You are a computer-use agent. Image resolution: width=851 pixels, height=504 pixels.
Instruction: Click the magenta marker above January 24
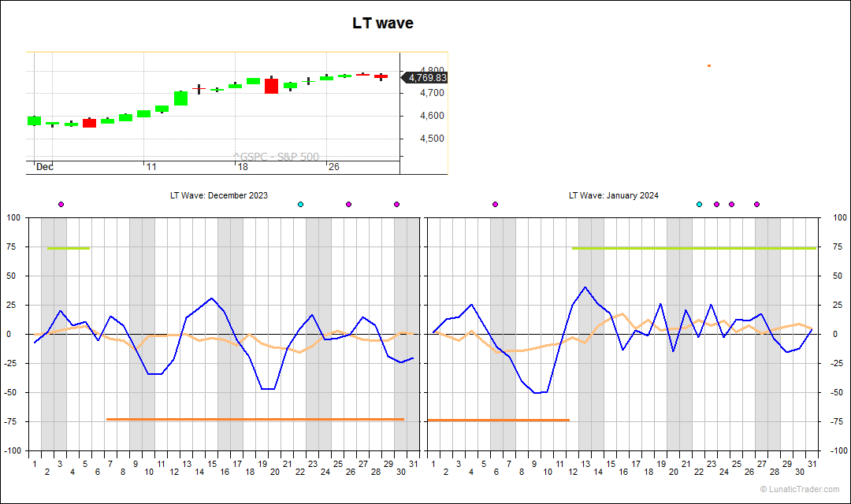point(731,203)
